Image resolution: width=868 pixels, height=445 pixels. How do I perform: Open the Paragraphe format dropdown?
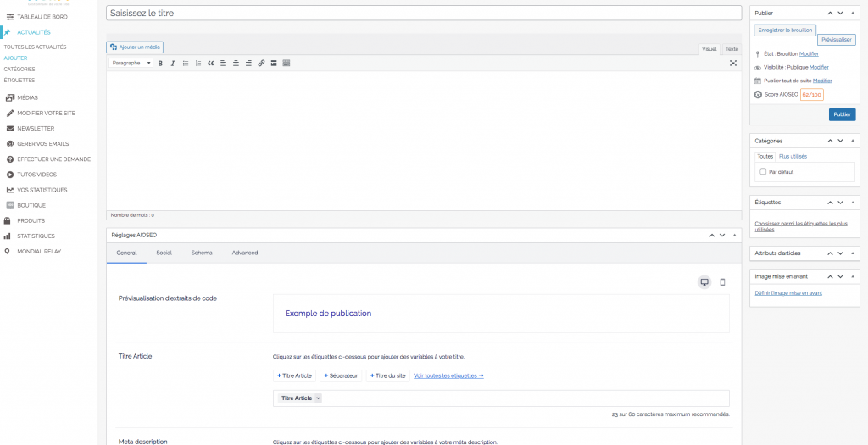tap(131, 64)
